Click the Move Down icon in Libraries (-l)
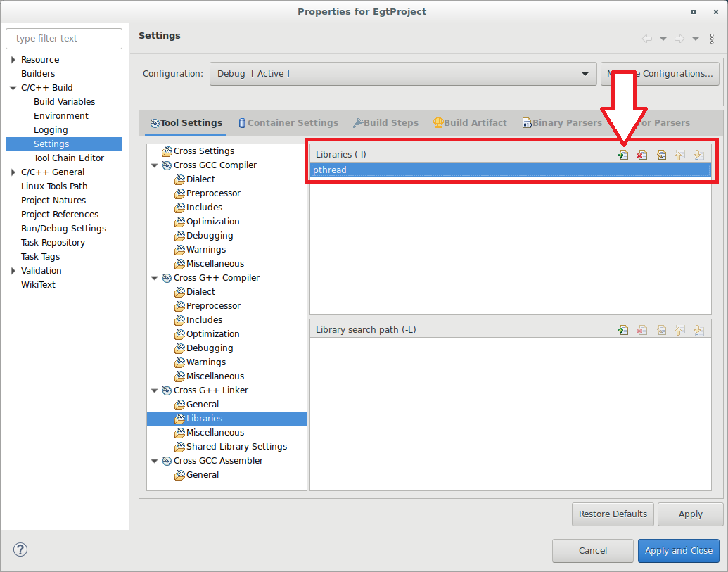This screenshot has width=728, height=572. [698, 155]
